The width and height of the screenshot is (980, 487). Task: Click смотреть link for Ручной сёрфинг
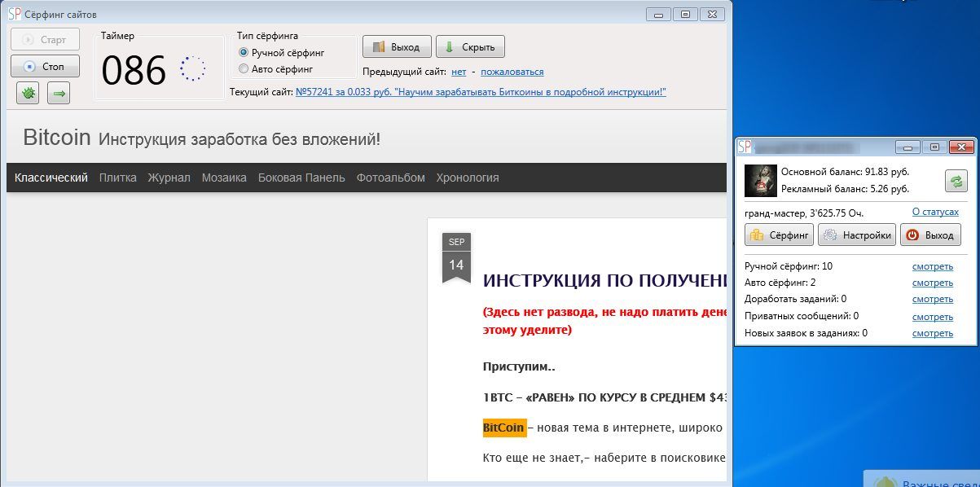[932, 266]
